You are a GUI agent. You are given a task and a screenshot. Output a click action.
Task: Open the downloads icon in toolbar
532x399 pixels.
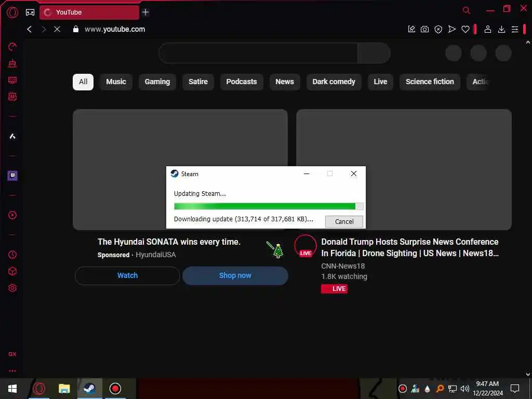(x=501, y=30)
